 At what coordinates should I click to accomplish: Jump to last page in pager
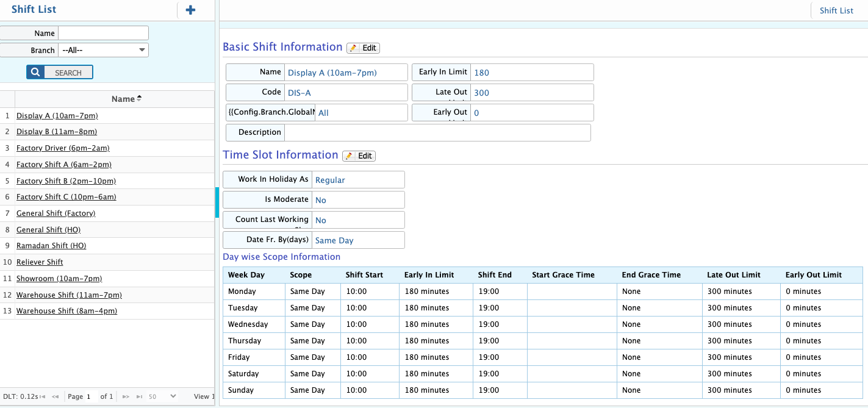tap(139, 396)
